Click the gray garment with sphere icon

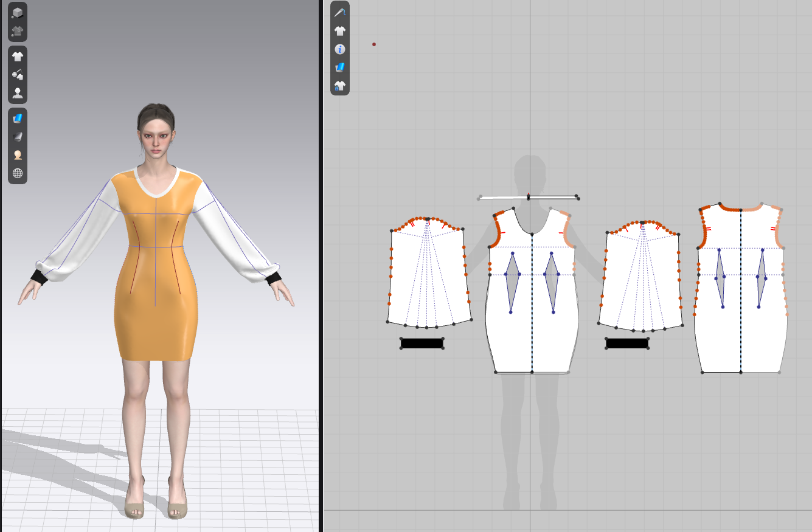click(x=18, y=30)
